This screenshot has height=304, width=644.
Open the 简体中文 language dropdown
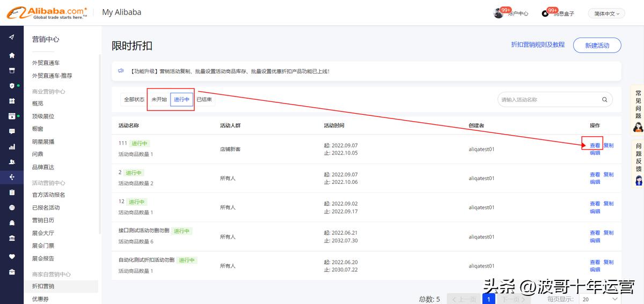[x=606, y=13]
